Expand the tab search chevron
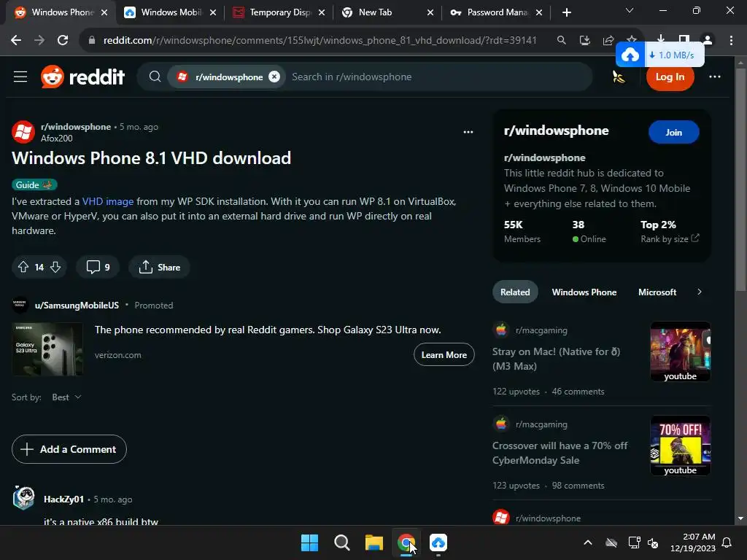The width and height of the screenshot is (747, 560). click(630, 10)
